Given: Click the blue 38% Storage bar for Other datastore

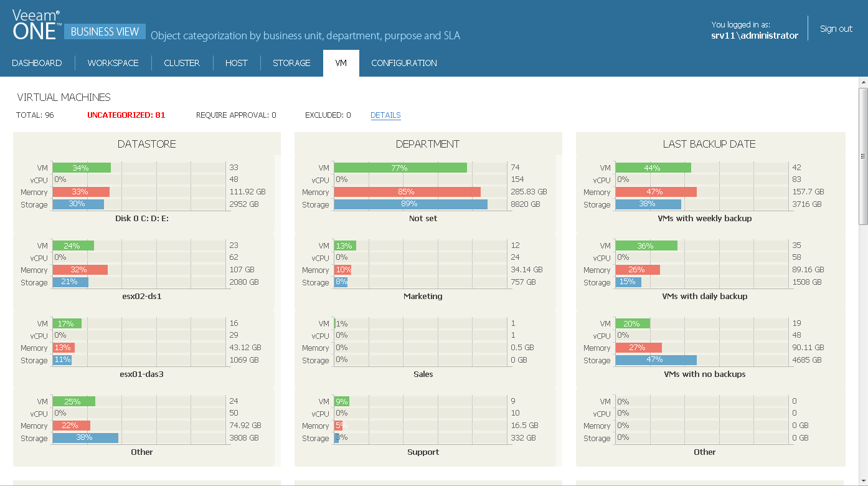Looking at the screenshot, I should [x=85, y=438].
